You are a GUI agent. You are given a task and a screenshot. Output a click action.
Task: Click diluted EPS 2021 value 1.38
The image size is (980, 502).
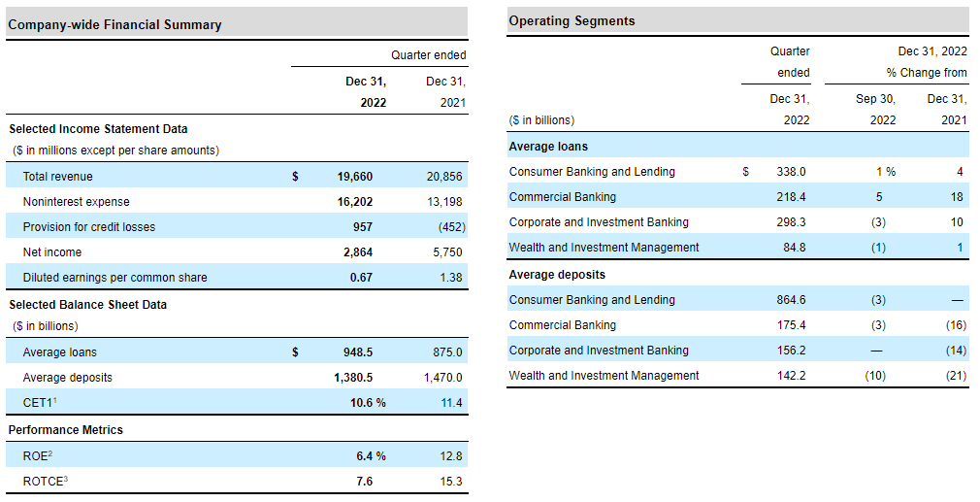[x=451, y=278]
